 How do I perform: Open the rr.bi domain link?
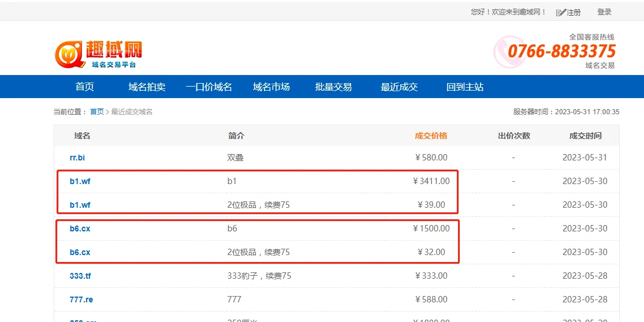[x=77, y=158]
